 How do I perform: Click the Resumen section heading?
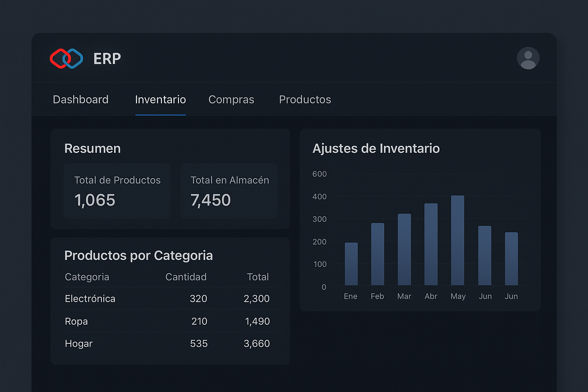click(93, 149)
